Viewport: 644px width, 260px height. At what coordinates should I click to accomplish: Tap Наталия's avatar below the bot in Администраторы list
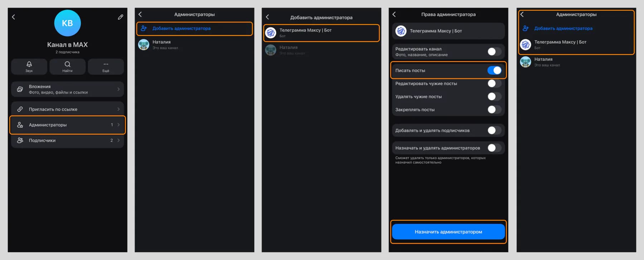[x=525, y=62]
